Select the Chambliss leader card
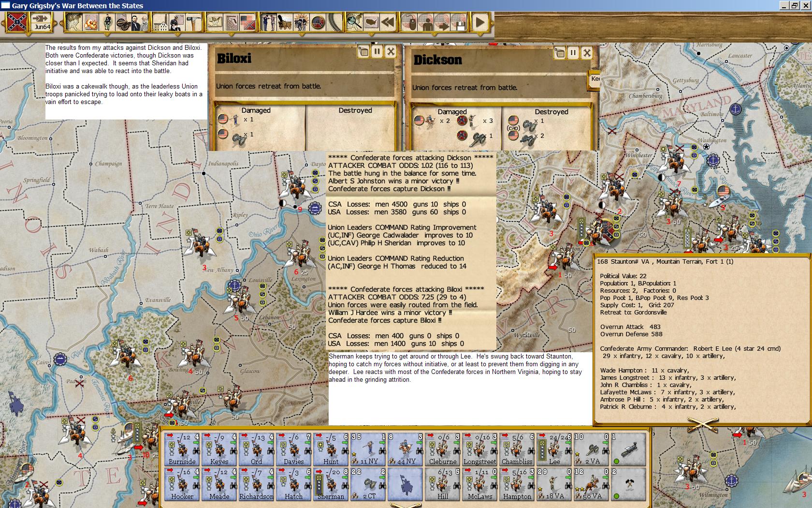Image resolution: width=812 pixels, height=508 pixels. pyautogui.click(x=517, y=449)
